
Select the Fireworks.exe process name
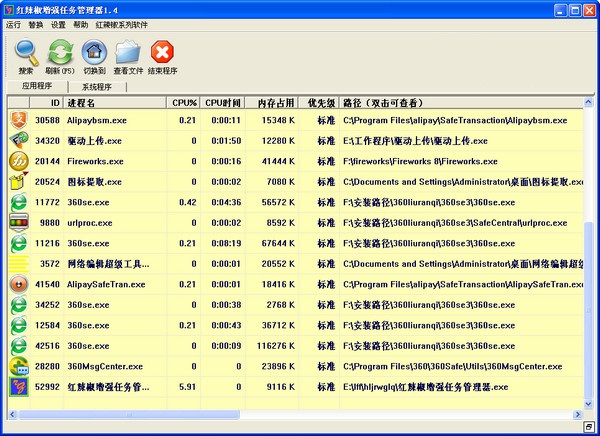pos(95,161)
